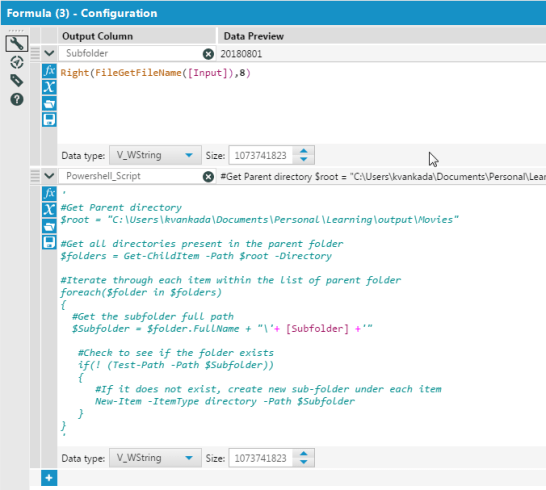Open the Configuration wrench tab
546x490 pixels.
click(x=16, y=44)
